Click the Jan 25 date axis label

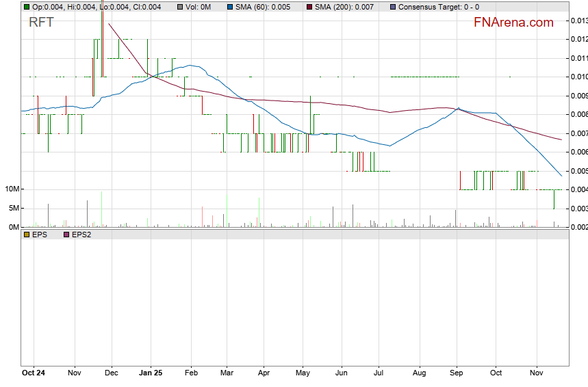click(151, 373)
